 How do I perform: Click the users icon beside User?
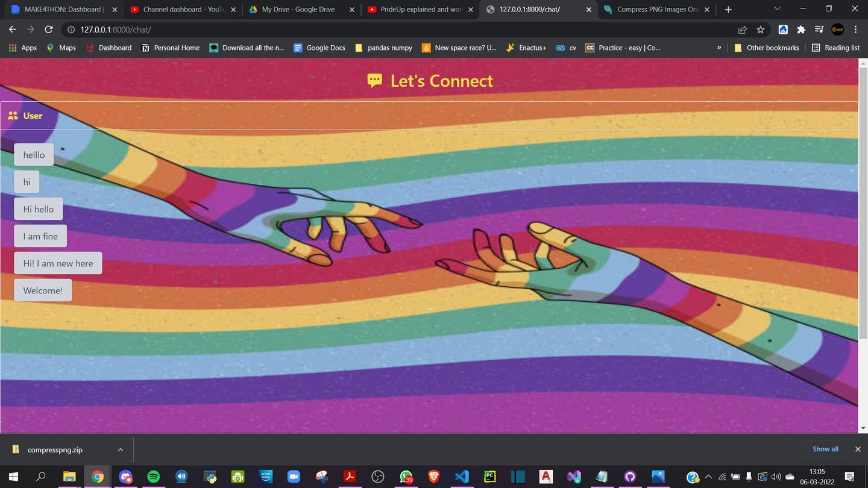13,116
